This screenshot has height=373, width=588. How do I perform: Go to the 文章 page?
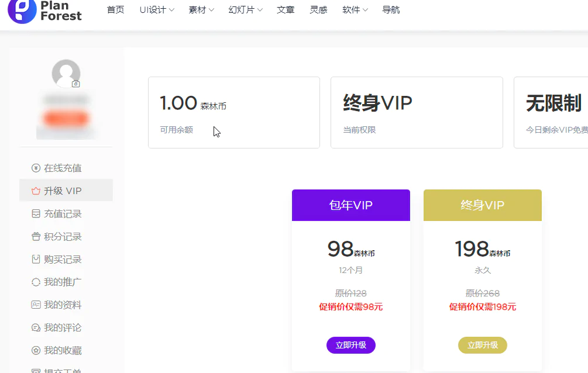coord(286,10)
